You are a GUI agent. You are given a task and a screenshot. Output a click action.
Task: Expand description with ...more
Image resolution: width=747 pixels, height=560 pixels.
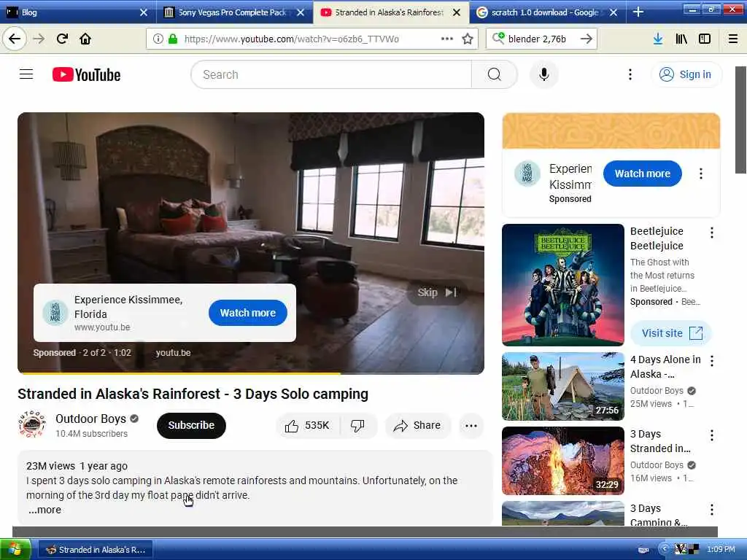click(x=44, y=510)
